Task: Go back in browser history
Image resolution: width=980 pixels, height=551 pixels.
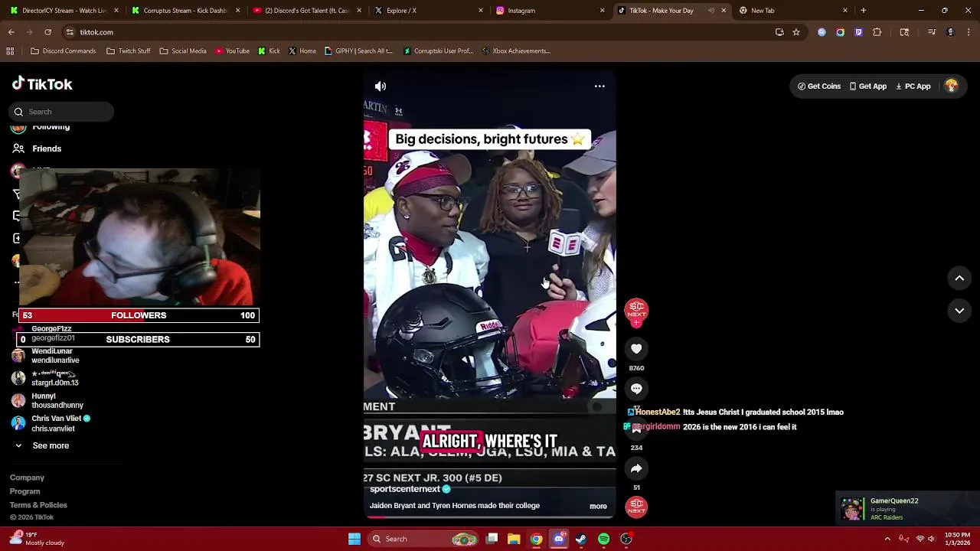Action: coord(11,32)
